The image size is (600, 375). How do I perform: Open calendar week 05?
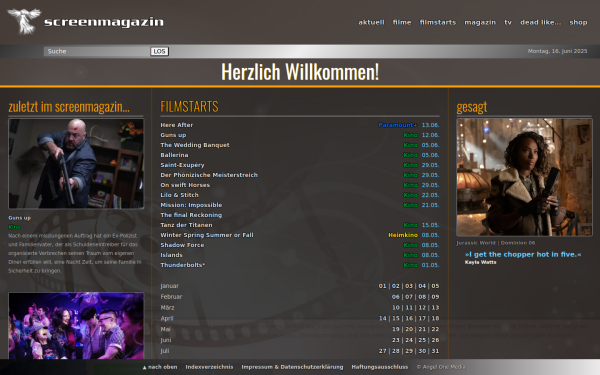[435, 286]
